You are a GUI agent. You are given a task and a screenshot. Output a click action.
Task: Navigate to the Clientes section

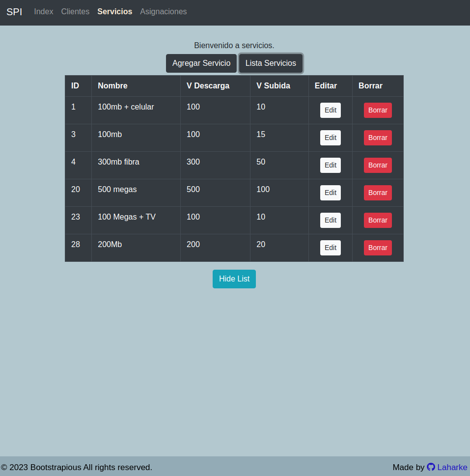(x=75, y=11)
